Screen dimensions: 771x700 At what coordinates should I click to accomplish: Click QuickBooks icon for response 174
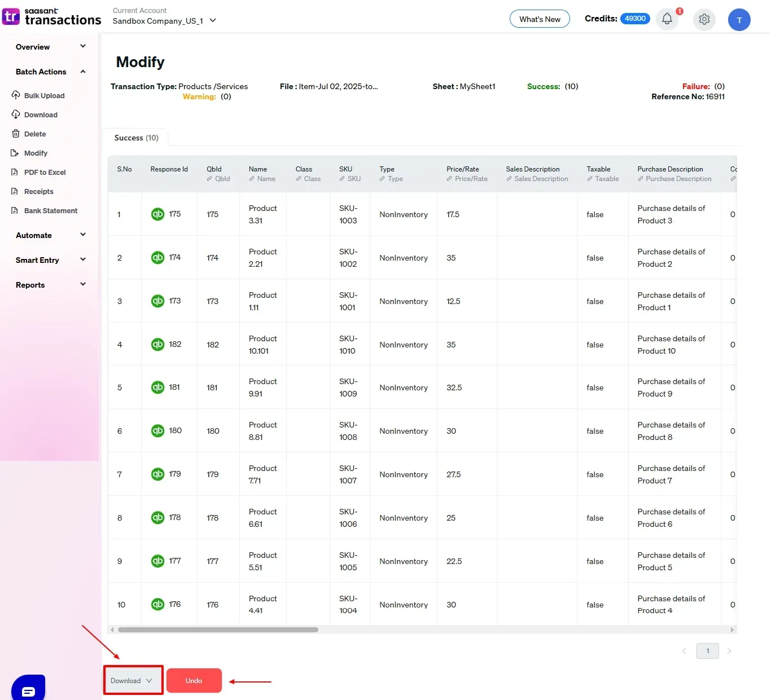(x=157, y=258)
